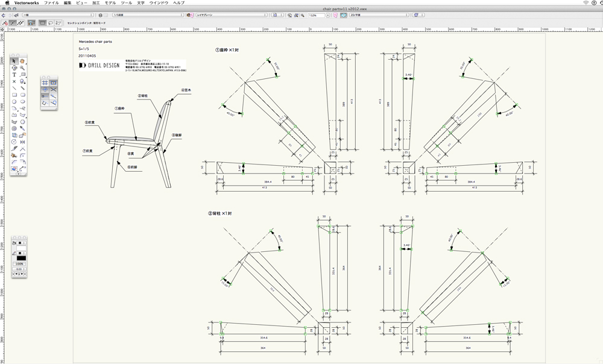Click the 152% zoom percentage field
This screenshot has width=603, height=364.
[315, 14]
